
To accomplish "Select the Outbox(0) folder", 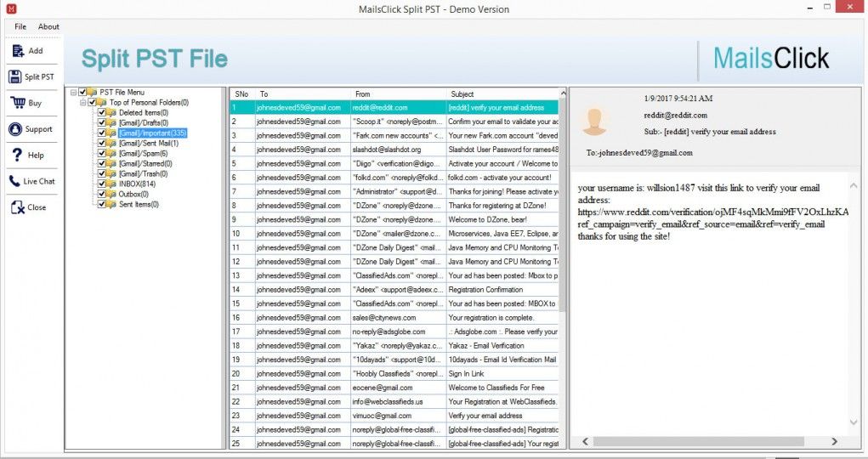I will 133,194.
